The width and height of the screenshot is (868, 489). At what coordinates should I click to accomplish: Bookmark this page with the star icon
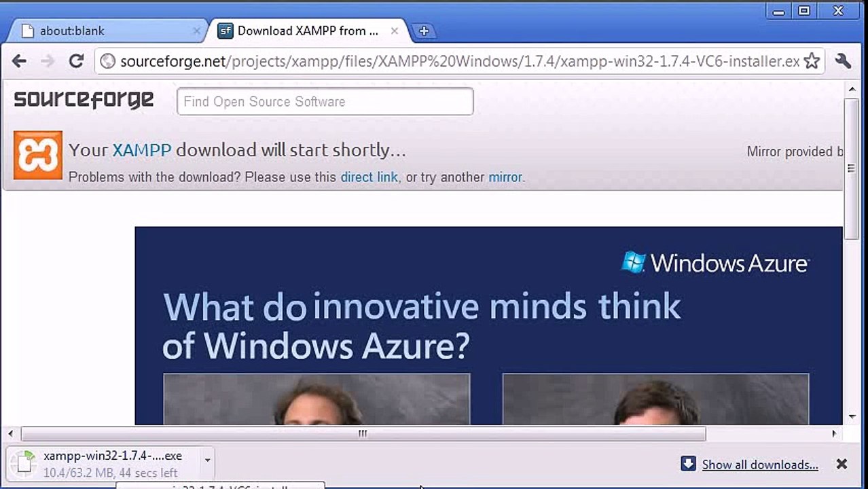(x=812, y=61)
